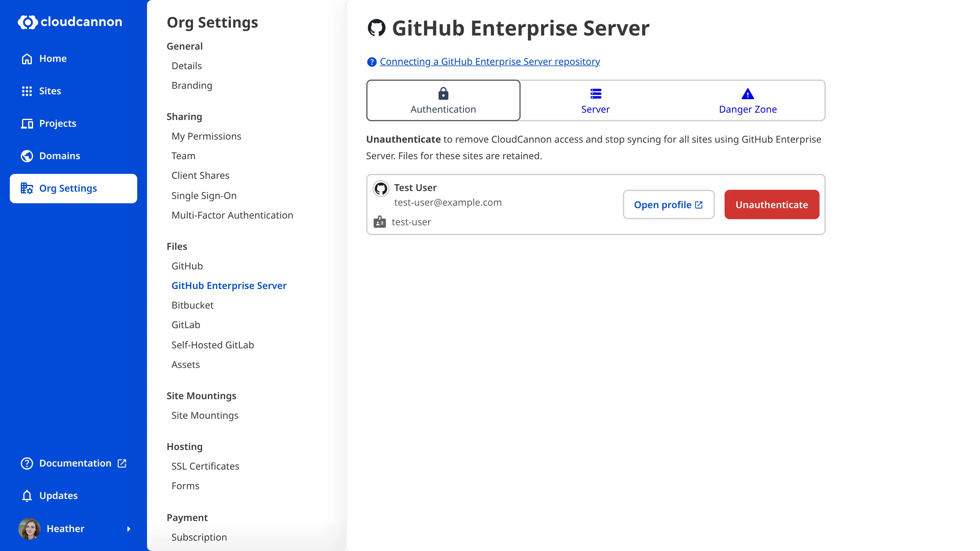Open Domains in the sidebar
This screenshot has width=980, height=551.
(x=73, y=156)
